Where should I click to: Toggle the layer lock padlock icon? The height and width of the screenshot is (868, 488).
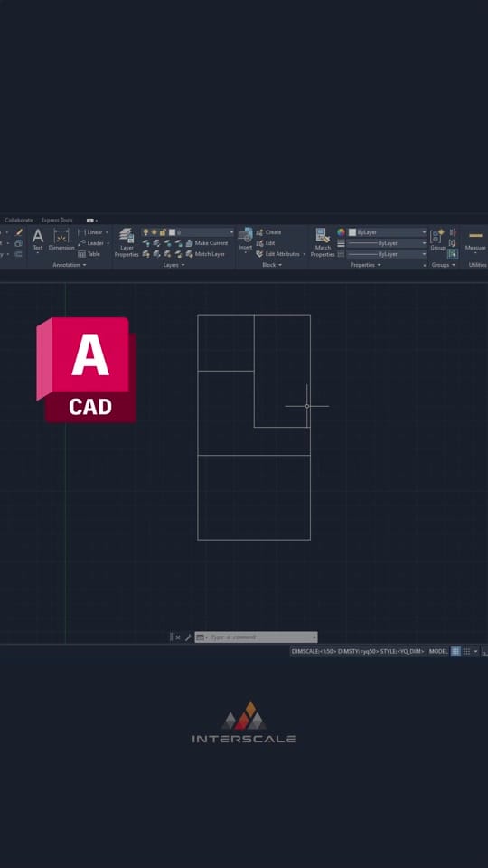(x=163, y=232)
